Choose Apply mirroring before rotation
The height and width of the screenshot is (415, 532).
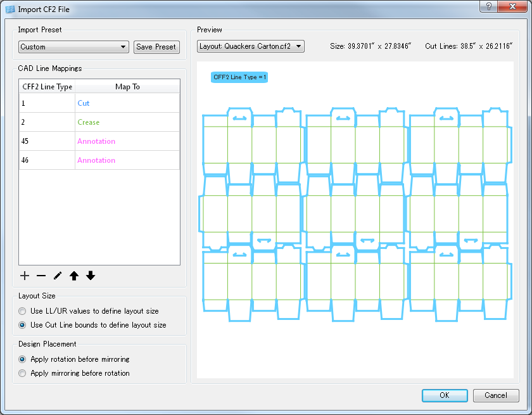pyautogui.click(x=23, y=373)
